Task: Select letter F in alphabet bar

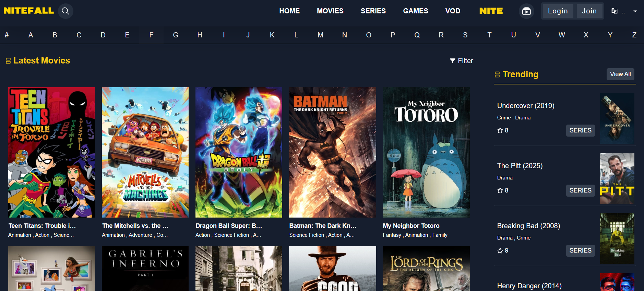Action: pos(151,35)
